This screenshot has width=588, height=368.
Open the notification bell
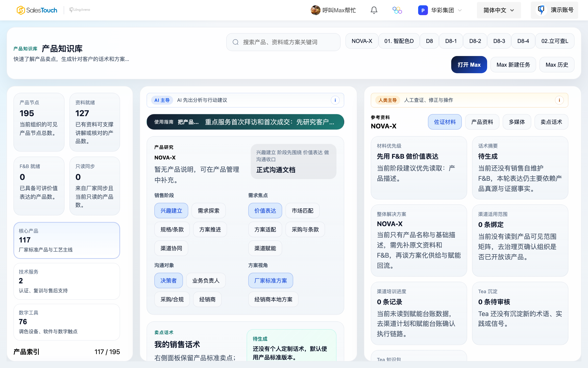coord(374,10)
